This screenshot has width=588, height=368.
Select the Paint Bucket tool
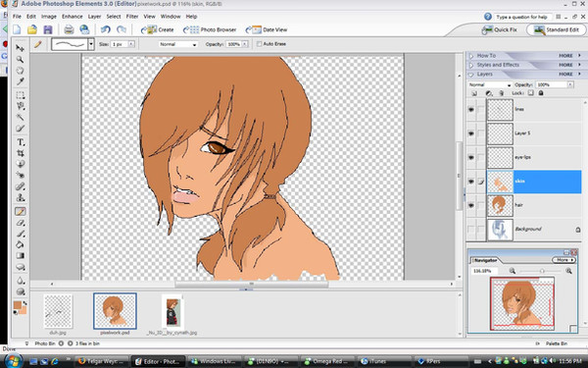(21, 244)
